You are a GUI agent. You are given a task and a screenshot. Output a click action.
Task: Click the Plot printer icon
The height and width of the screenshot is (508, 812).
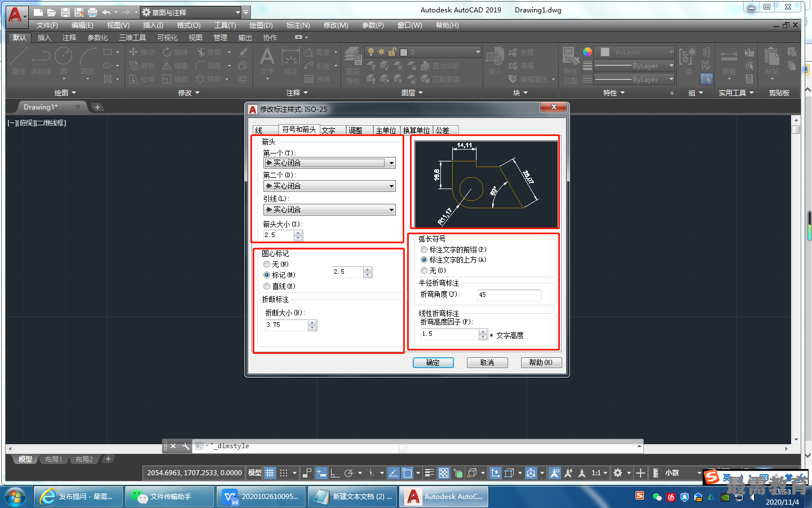click(x=92, y=12)
